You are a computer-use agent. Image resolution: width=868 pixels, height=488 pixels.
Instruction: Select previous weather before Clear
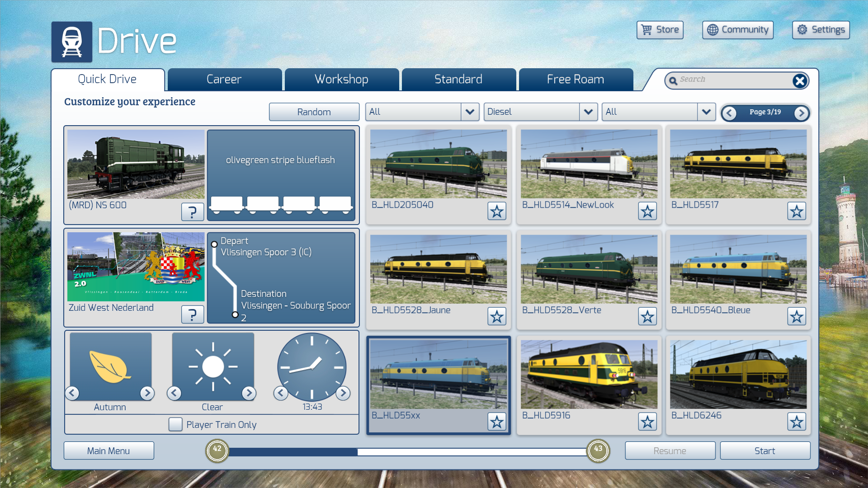pyautogui.click(x=175, y=393)
